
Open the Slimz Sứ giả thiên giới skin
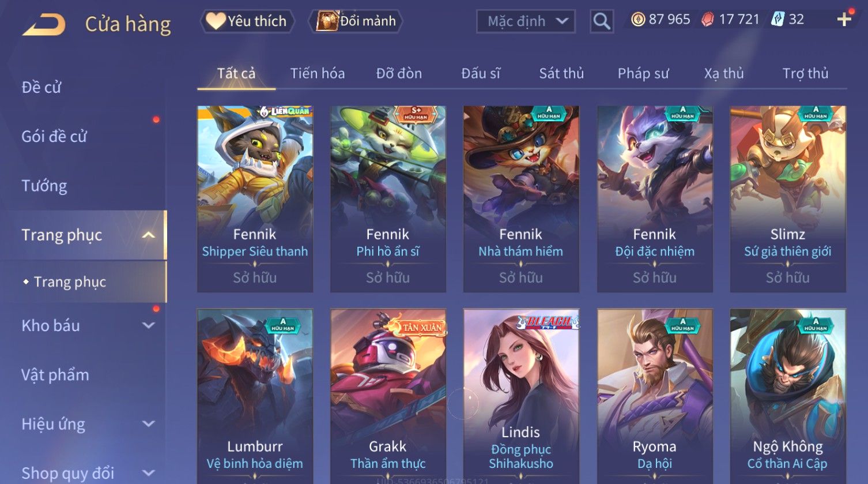tap(788, 198)
